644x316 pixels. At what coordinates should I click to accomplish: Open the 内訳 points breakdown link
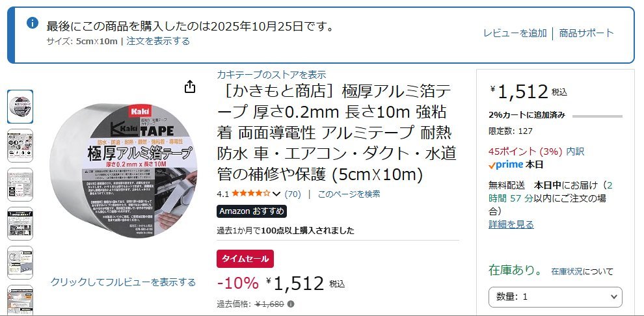pyautogui.click(x=575, y=151)
